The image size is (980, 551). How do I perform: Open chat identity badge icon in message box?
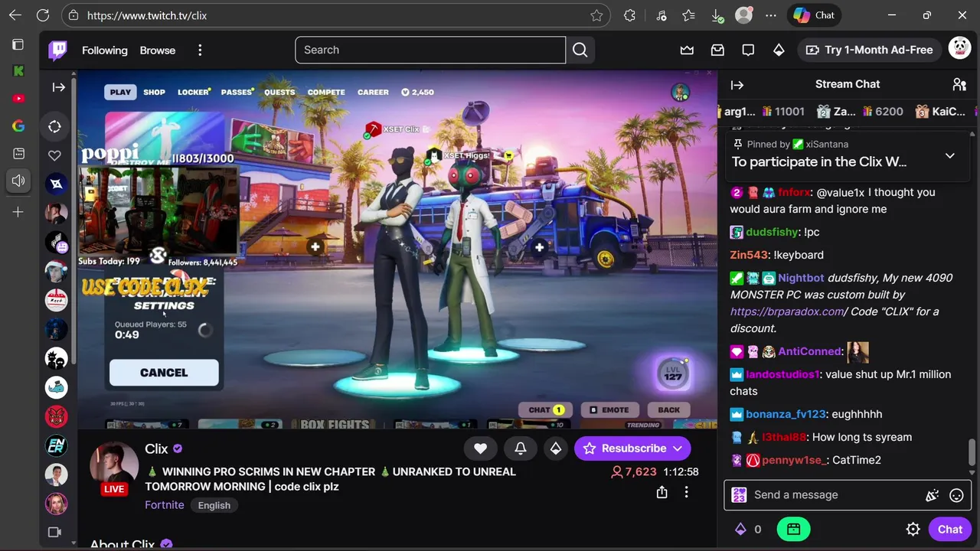coord(739,495)
